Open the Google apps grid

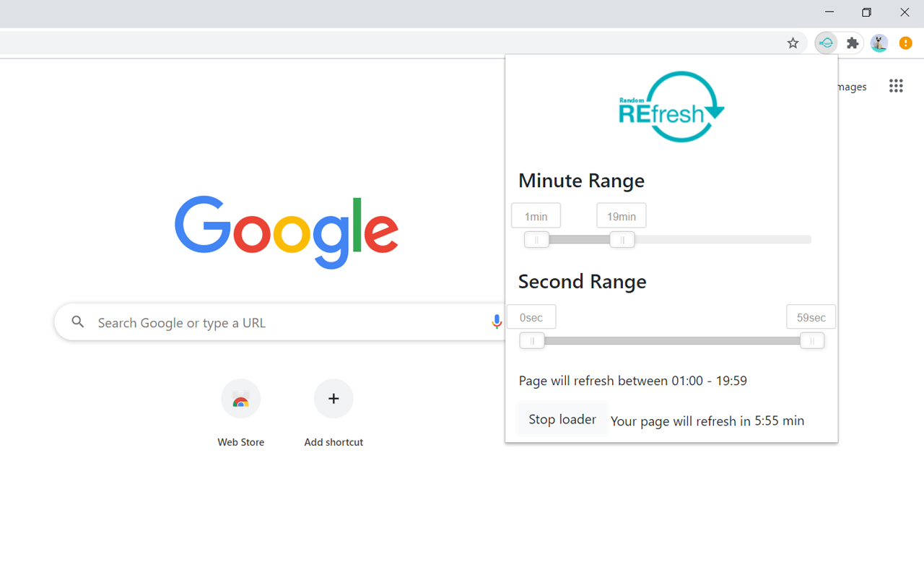896,85
